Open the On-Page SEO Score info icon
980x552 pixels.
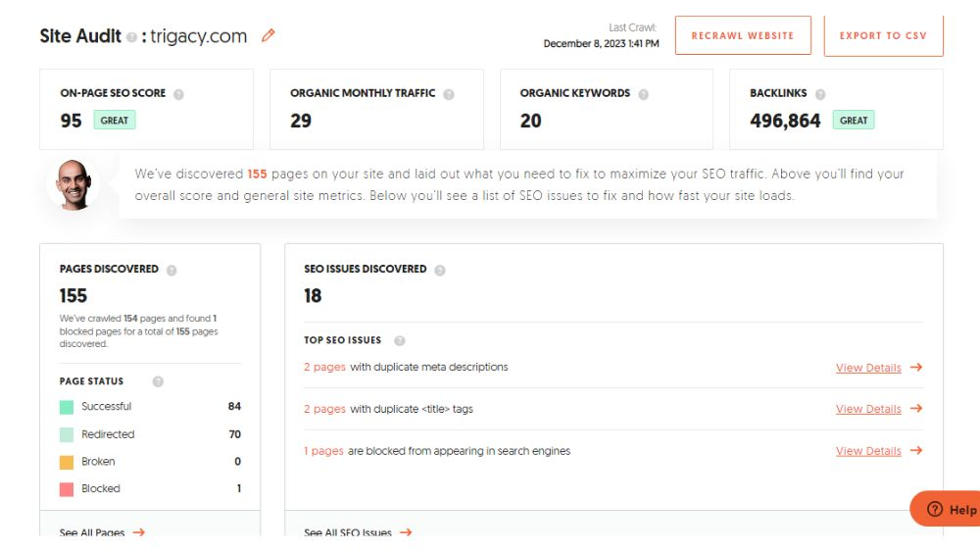click(x=178, y=94)
